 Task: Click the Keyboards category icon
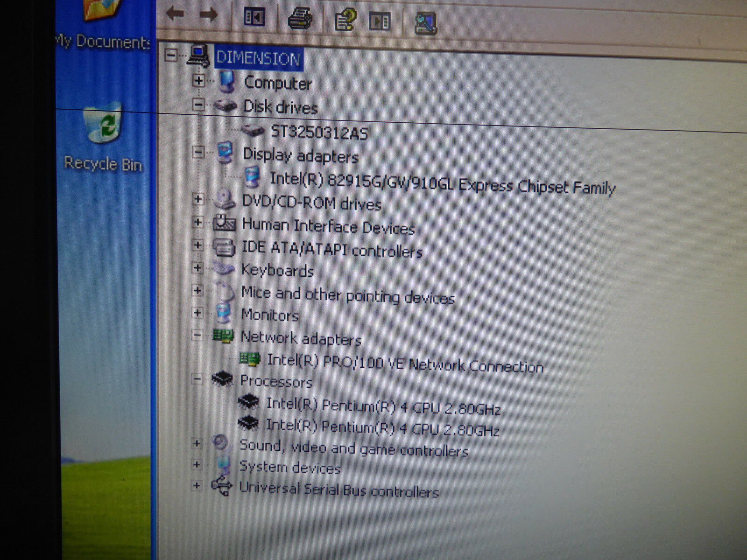(224, 268)
